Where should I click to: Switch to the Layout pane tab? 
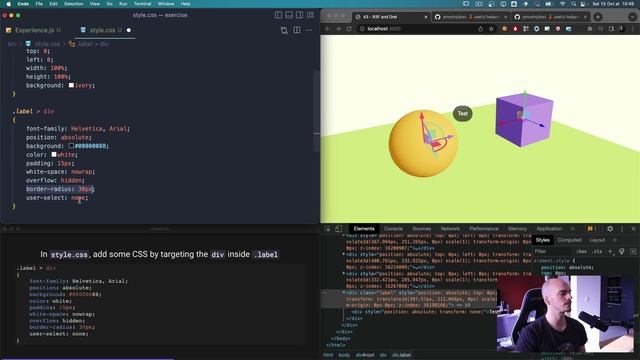(597, 240)
